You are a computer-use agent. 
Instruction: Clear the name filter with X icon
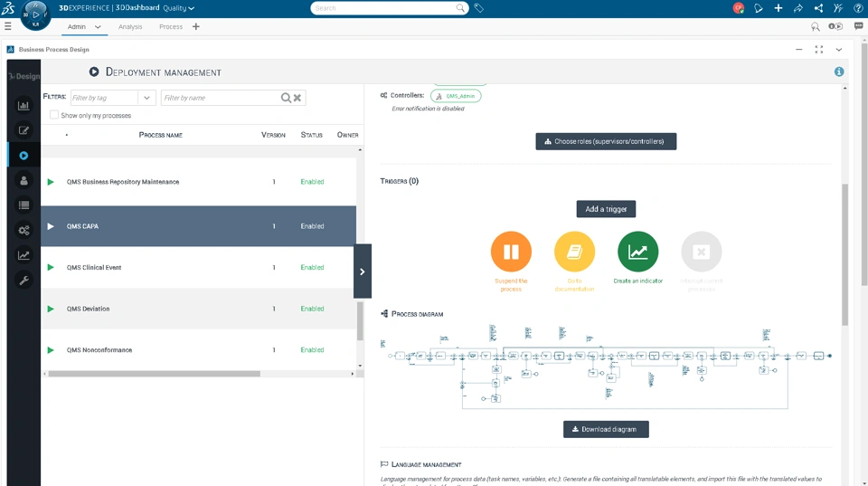(x=297, y=98)
